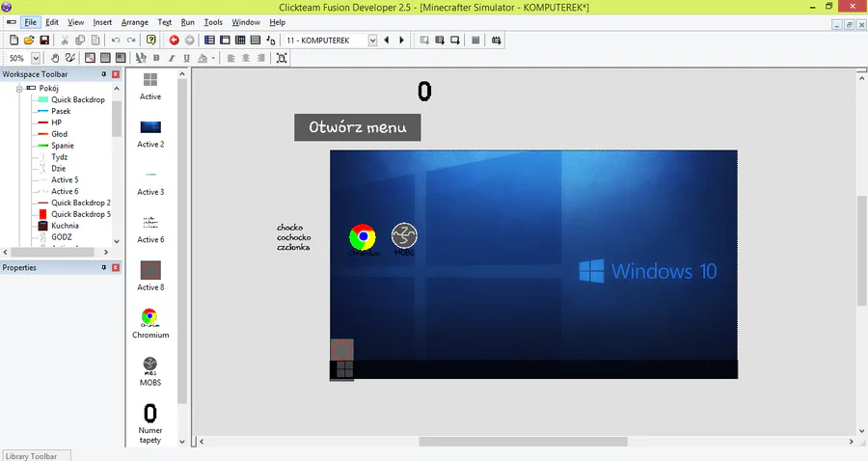Pick the text color fill icon
Viewport: 868px width, 461px height.
(203, 58)
